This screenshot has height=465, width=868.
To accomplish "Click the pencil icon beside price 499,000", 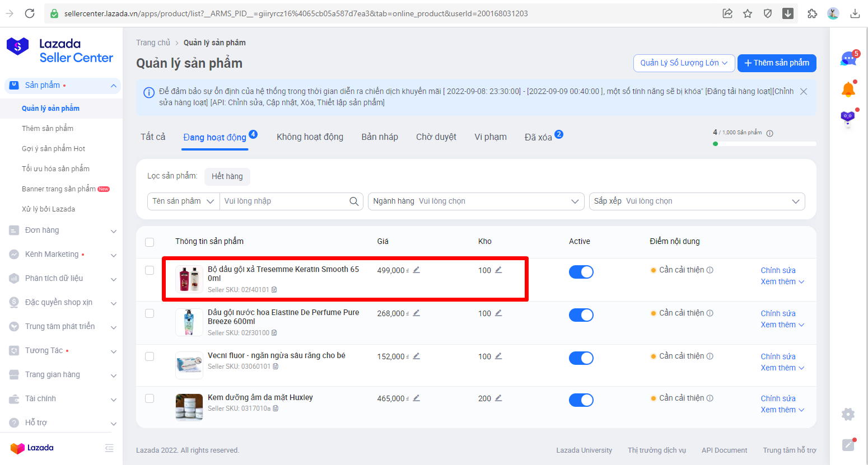I will click(416, 270).
